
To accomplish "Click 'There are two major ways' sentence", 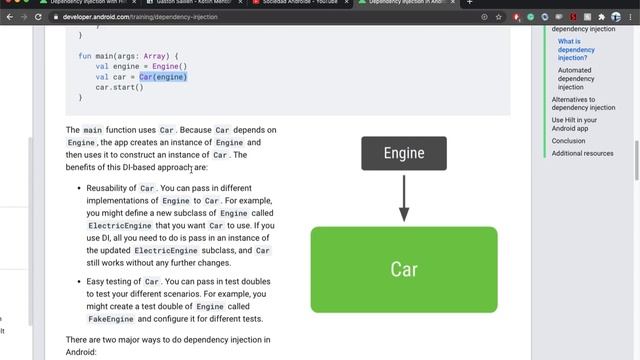I will point(168,346).
